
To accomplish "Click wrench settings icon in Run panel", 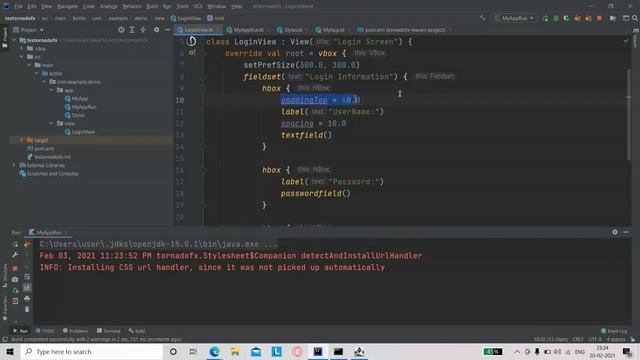I will [15, 255].
